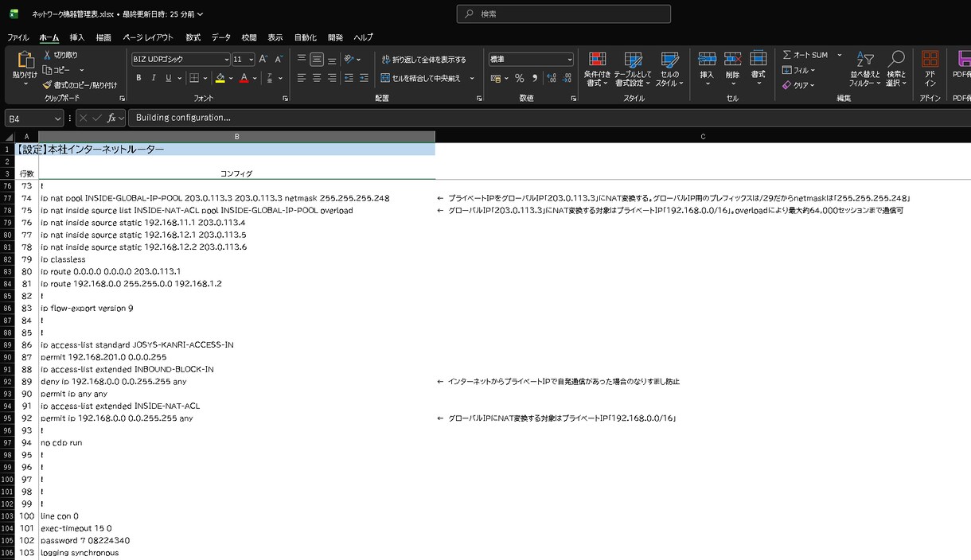
Task: Click the fx insert function icon
Action: 112,118
